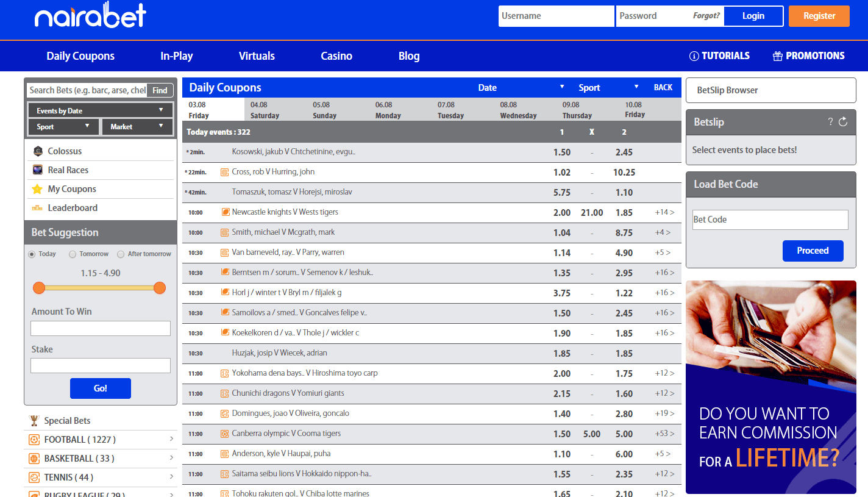The image size is (868, 497).
Task: Click the Proceed button
Action: 813,251
